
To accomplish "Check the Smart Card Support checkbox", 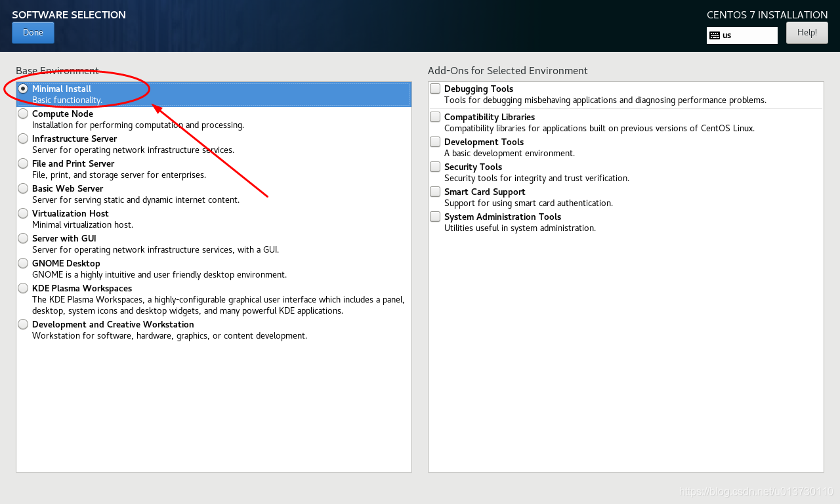I will click(x=435, y=192).
